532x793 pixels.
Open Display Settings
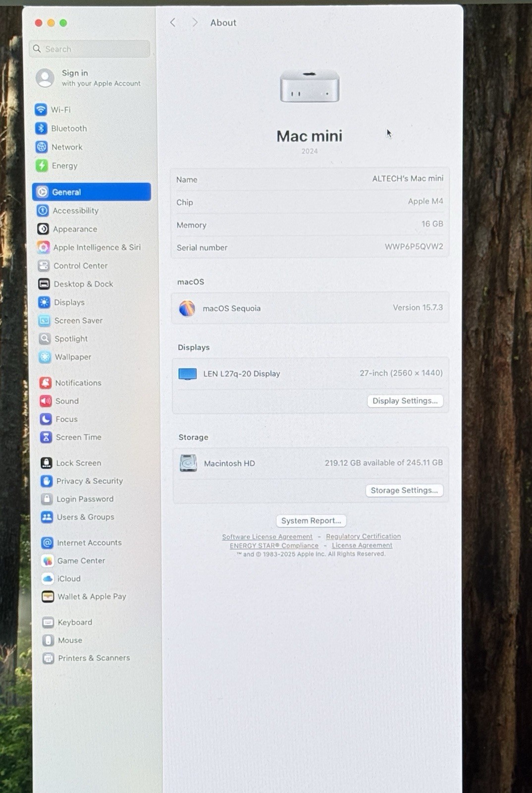pyautogui.click(x=405, y=400)
